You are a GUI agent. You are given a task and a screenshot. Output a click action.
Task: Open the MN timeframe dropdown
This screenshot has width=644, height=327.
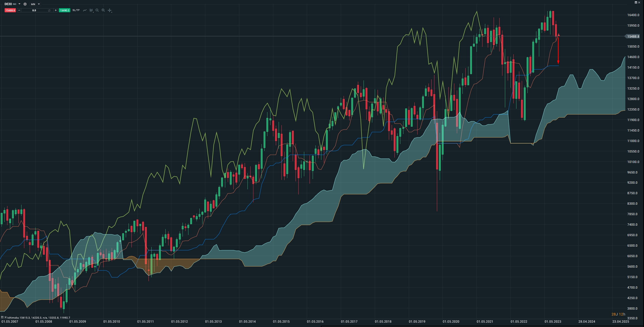pos(35,4)
